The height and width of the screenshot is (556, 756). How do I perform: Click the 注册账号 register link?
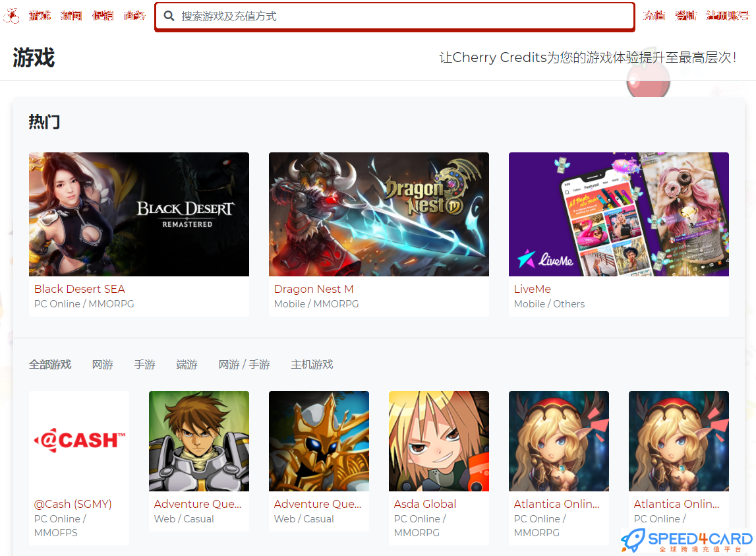pyautogui.click(x=728, y=16)
